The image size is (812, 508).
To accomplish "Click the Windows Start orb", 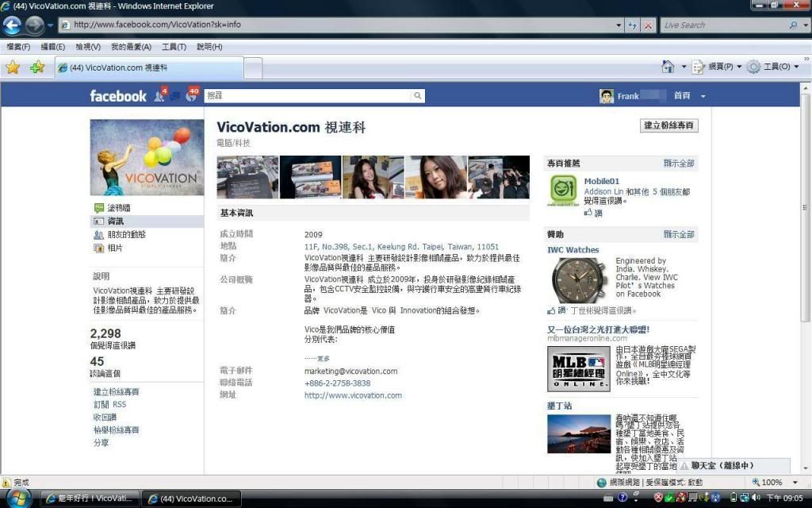I will tap(19, 498).
